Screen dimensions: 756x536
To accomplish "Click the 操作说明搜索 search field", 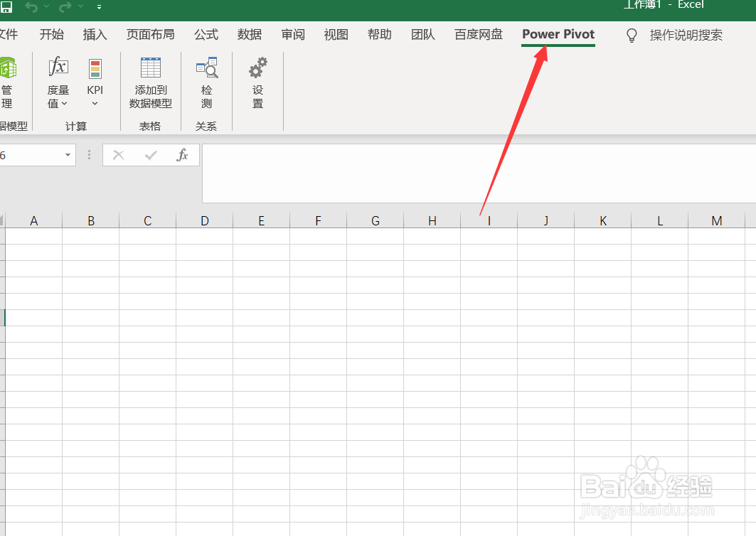I will pyautogui.click(x=686, y=35).
